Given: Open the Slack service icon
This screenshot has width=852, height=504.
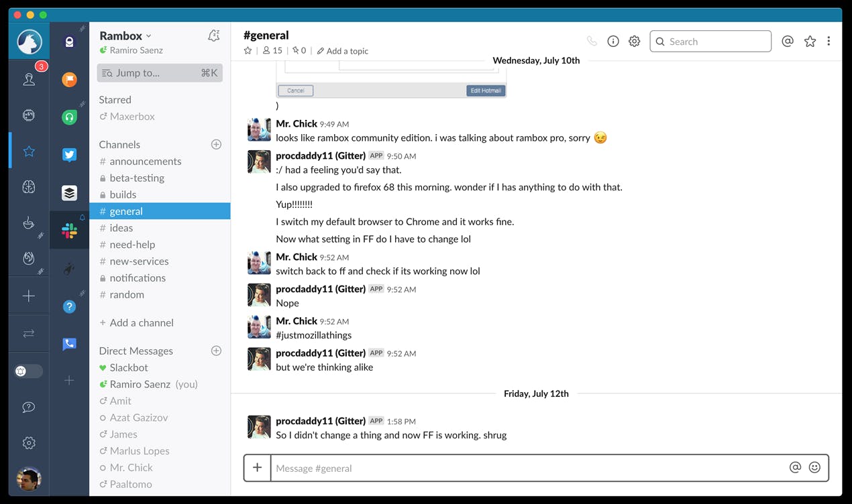Looking at the screenshot, I should (69, 231).
